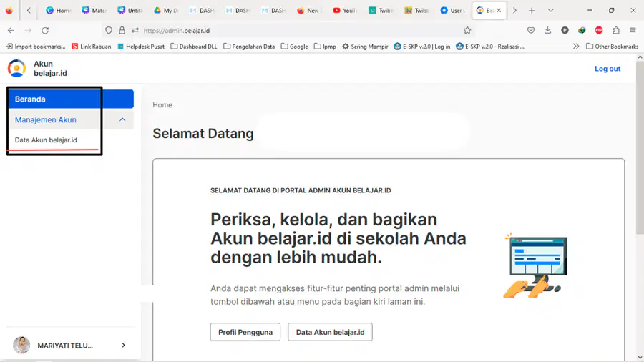The height and width of the screenshot is (362, 644).
Task: Collapse the Manajemen Akun section chevron
Action: click(x=122, y=119)
